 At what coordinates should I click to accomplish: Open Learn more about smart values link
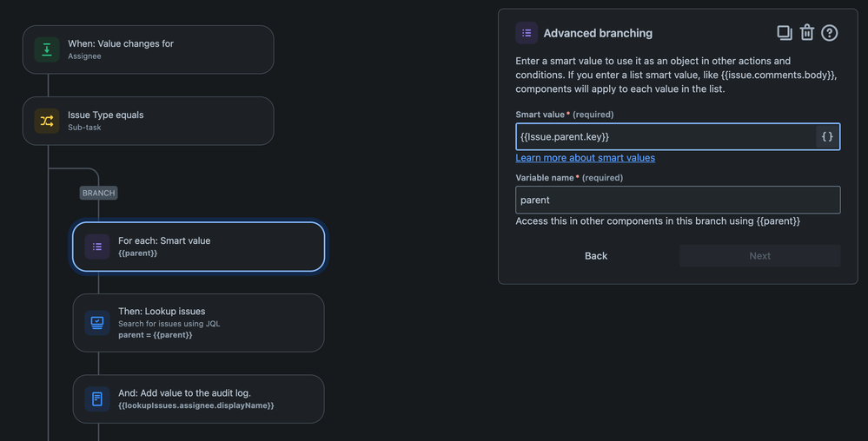click(585, 158)
